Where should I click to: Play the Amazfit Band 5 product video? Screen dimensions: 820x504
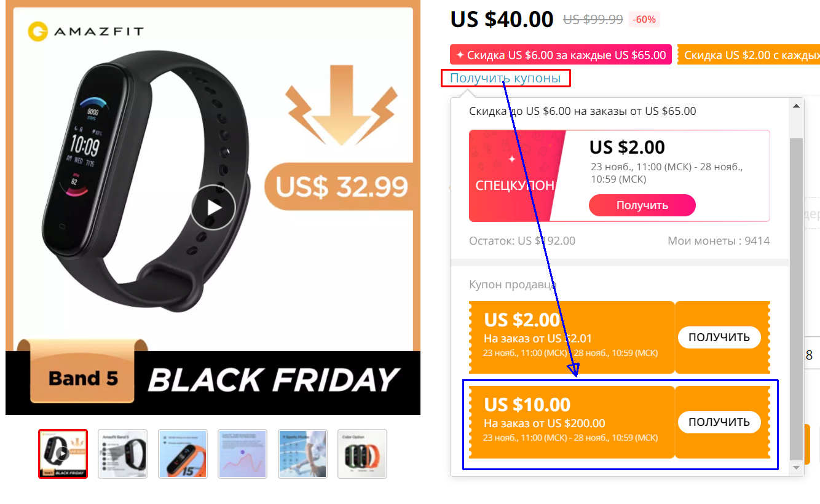[213, 208]
